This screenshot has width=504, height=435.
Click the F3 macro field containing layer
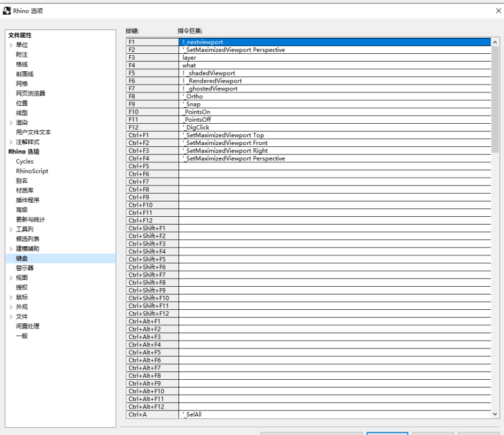click(x=334, y=58)
